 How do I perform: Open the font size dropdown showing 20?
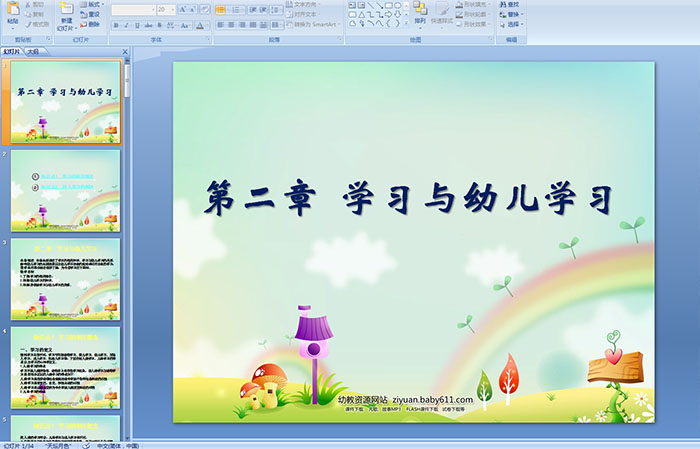pos(166,9)
